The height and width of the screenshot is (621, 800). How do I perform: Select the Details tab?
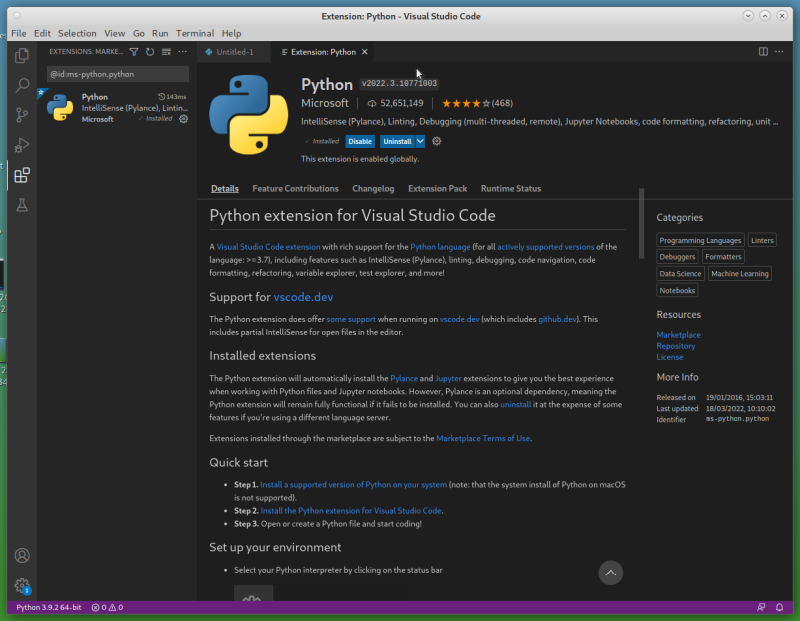[x=224, y=188]
